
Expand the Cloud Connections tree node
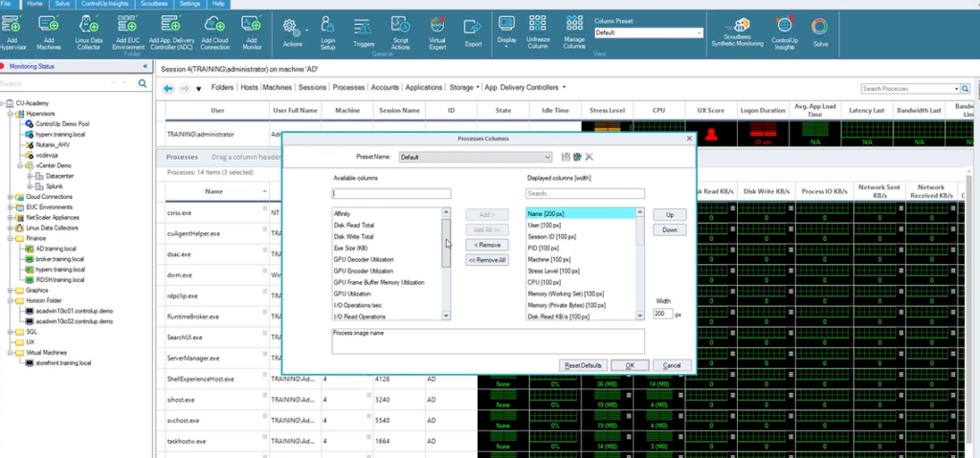[x=11, y=197]
